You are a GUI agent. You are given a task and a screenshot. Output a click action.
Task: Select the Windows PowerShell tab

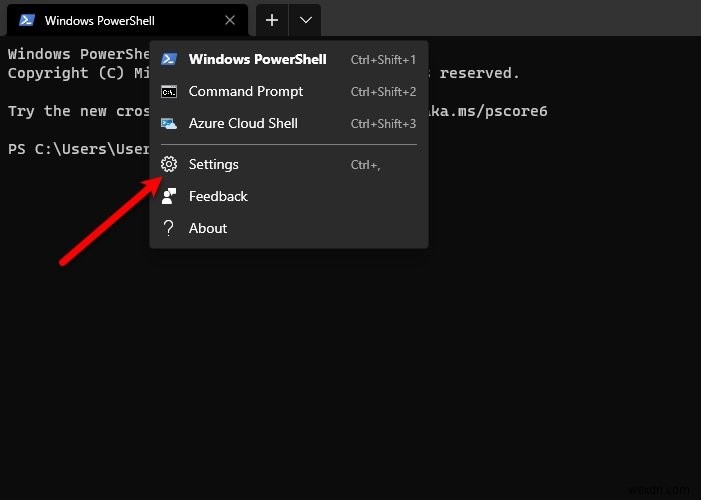click(x=127, y=20)
